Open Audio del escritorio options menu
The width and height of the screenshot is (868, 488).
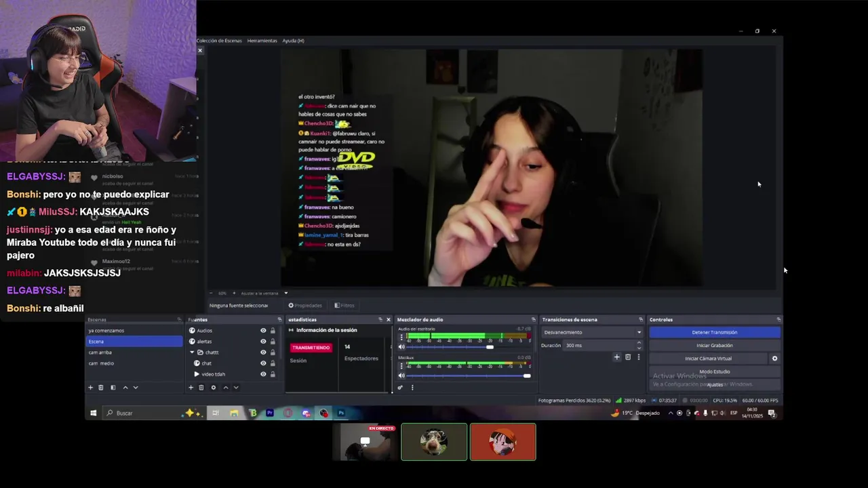(x=401, y=337)
